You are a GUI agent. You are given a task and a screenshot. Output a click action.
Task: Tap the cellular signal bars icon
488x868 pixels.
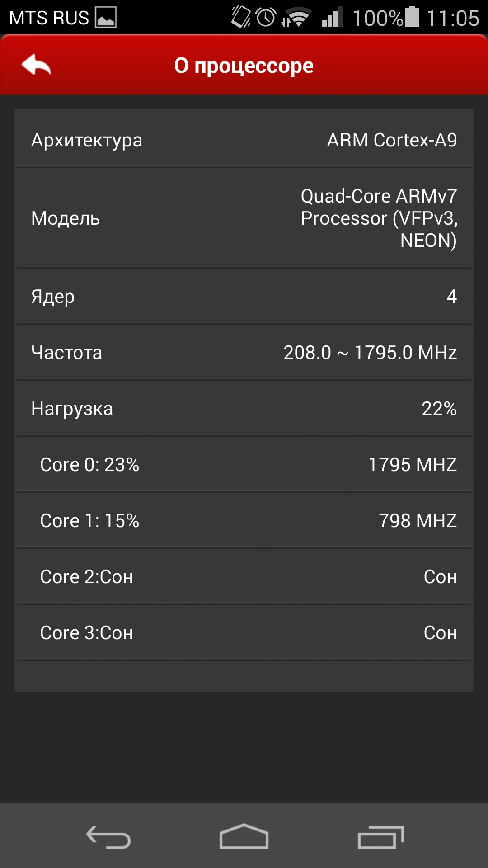pos(332,18)
